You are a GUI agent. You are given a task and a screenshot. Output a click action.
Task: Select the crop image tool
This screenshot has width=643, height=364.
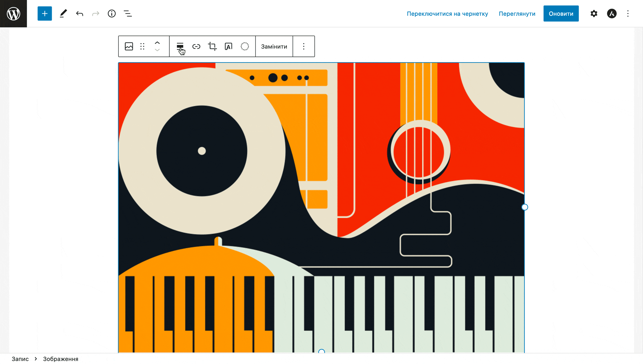click(x=212, y=46)
